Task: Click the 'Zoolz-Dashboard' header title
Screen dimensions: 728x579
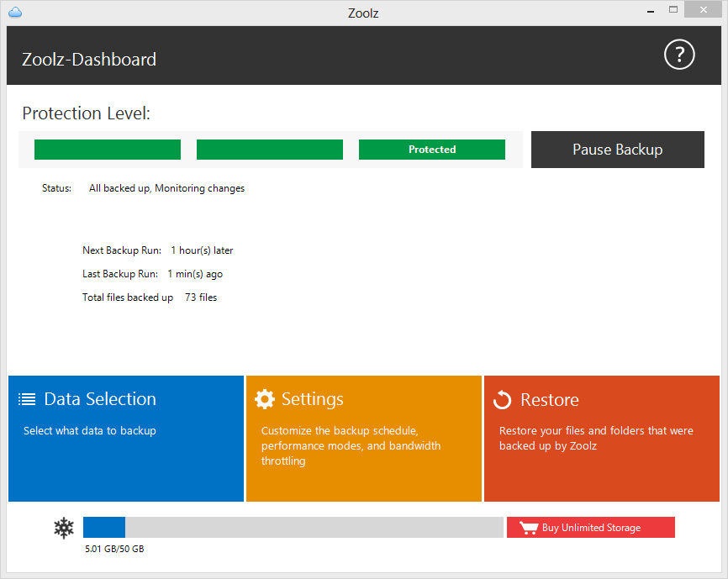Action: pos(89,60)
